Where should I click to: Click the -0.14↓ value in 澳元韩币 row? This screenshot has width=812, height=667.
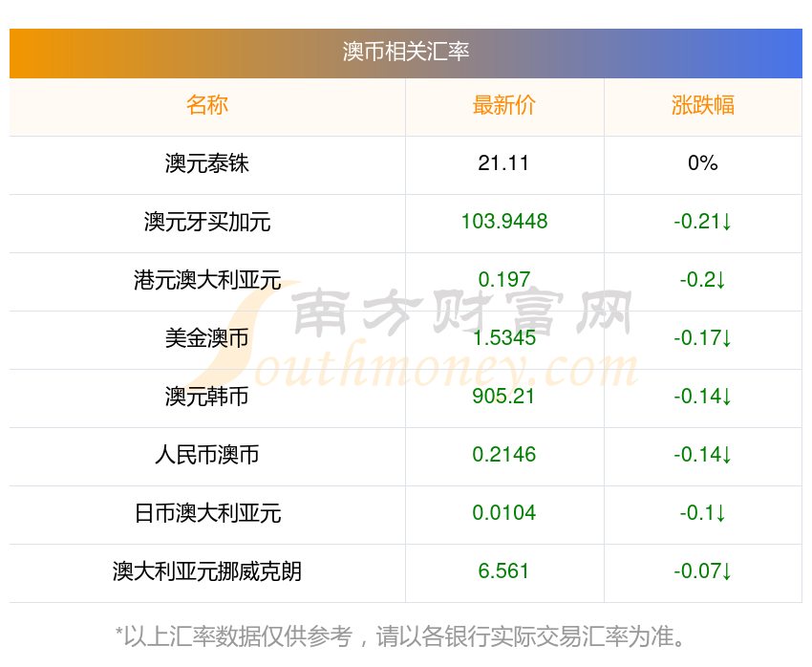(703, 397)
